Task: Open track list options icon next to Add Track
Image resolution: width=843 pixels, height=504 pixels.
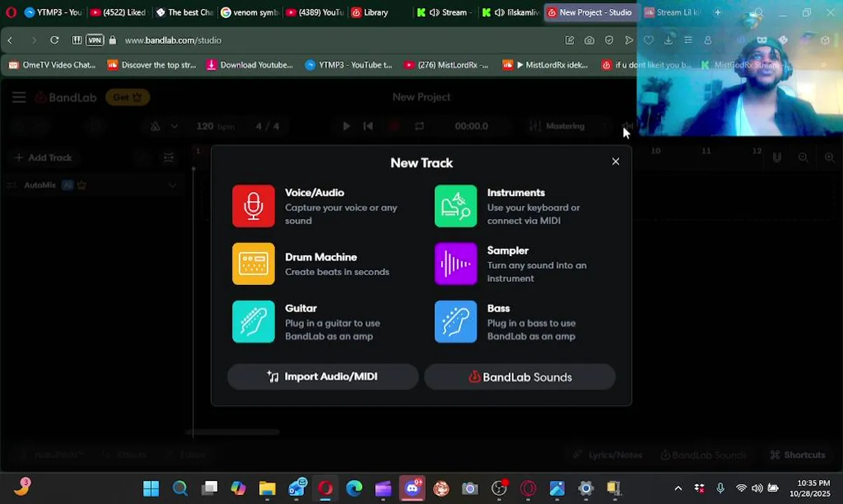Action: click(169, 157)
